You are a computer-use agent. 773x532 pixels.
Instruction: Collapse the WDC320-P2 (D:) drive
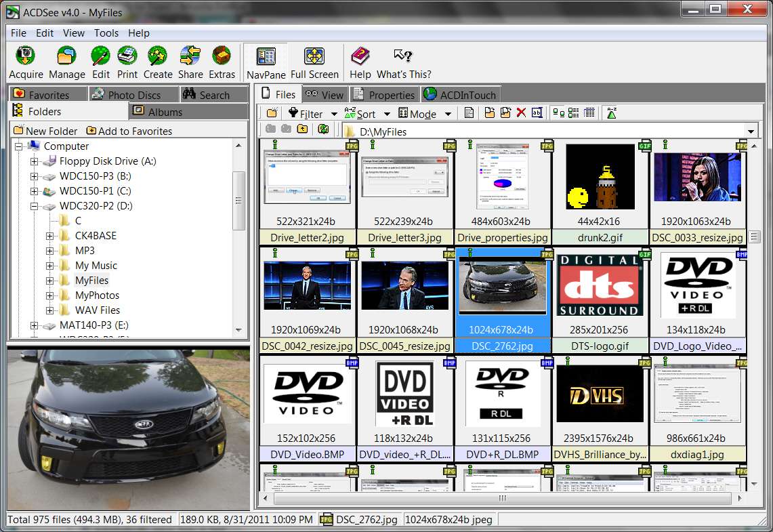coord(33,206)
